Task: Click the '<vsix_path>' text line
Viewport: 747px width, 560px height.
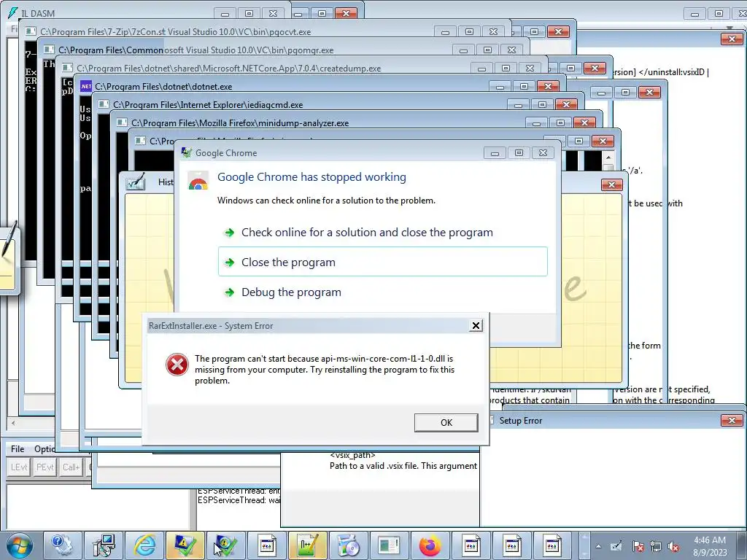Action: coord(352,455)
